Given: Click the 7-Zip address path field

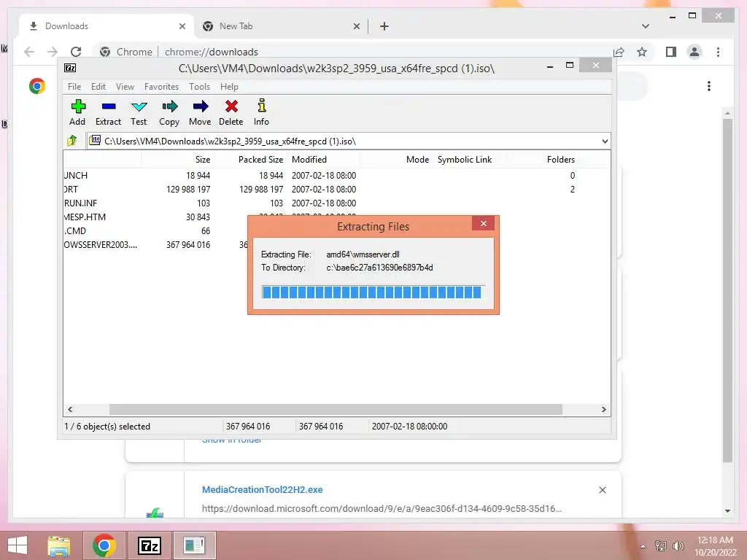Looking at the screenshot, I should point(343,141).
